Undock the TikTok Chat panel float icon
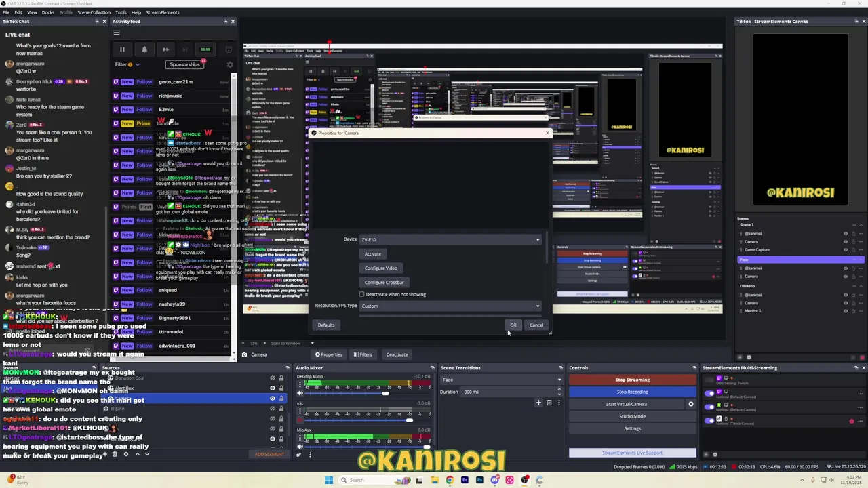The image size is (868, 488). [x=97, y=21]
